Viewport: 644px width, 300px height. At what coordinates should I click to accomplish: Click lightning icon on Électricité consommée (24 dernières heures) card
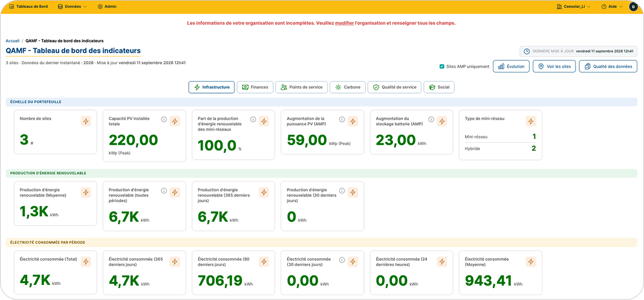442,262
